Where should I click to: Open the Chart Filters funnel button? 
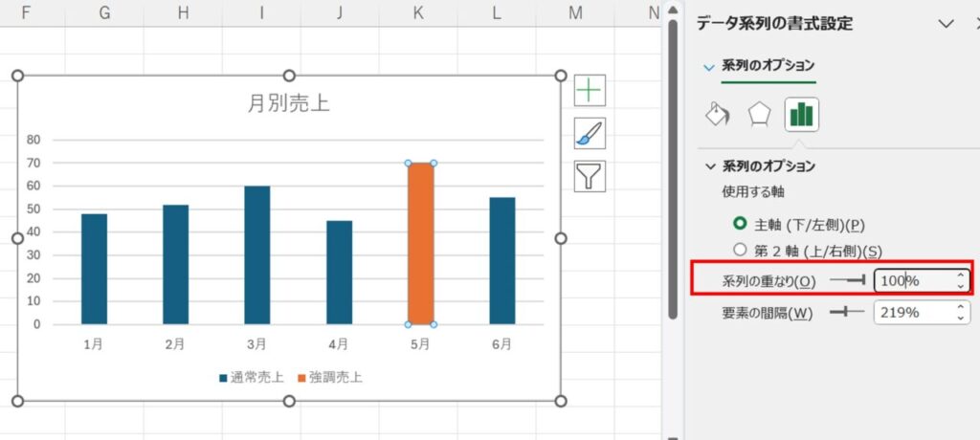(x=590, y=176)
